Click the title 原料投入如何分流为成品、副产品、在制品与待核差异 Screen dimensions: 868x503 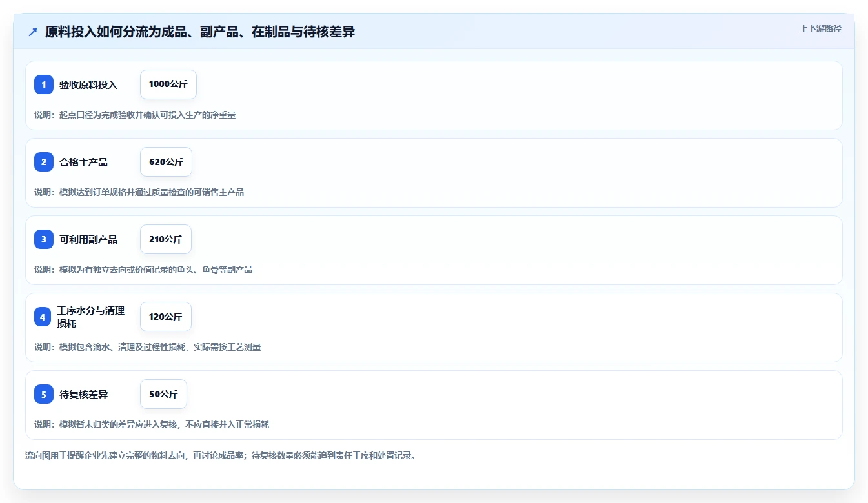pyautogui.click(x=200, y=32)
